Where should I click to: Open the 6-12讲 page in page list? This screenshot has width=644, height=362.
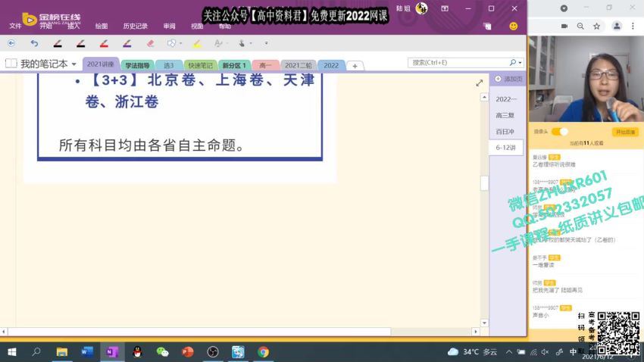coord(506,148)
